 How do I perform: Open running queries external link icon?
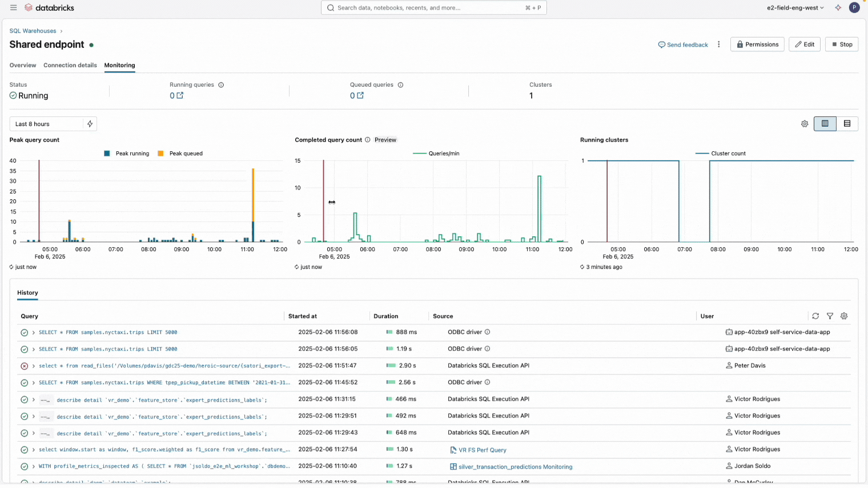tap(180, 96)
